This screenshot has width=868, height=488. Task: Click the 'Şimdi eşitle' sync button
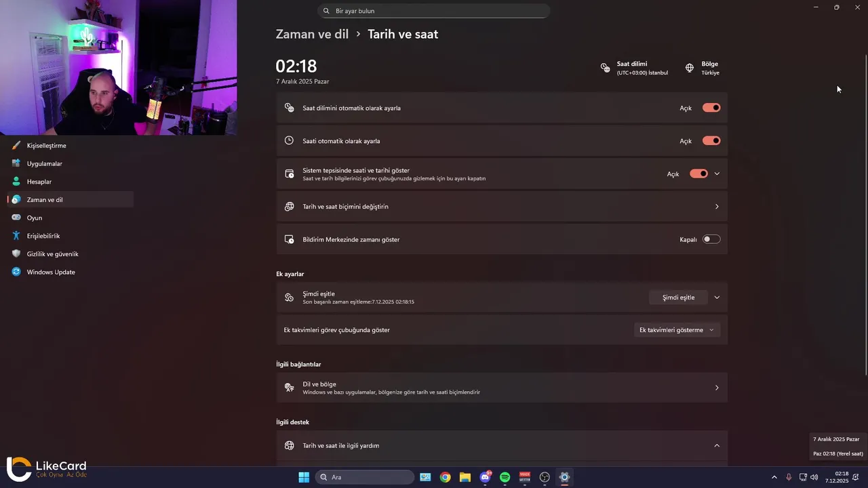point(678,298)
